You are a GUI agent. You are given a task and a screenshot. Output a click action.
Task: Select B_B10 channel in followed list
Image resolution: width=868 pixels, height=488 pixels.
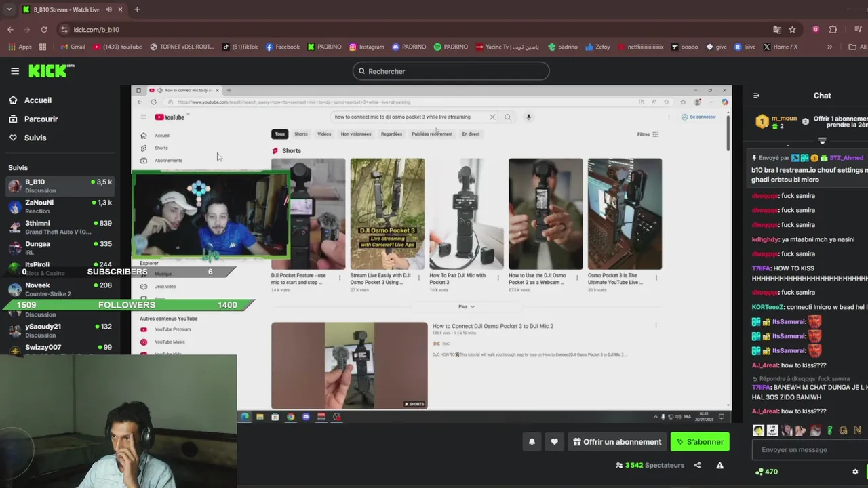coord(61,186)
